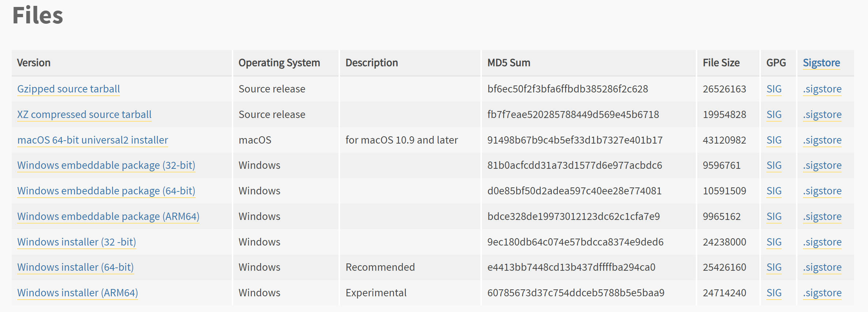The height and width of the screenshot is (312, 868).
Task: Click the 'Files' section heading
Action: coord(38,15)
